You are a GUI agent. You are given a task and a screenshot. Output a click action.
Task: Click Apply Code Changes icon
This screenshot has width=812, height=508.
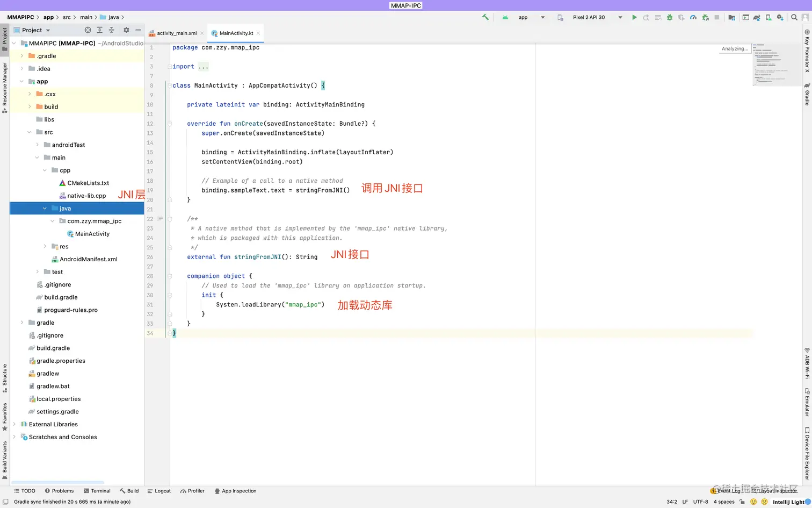(x=658, y=17)
